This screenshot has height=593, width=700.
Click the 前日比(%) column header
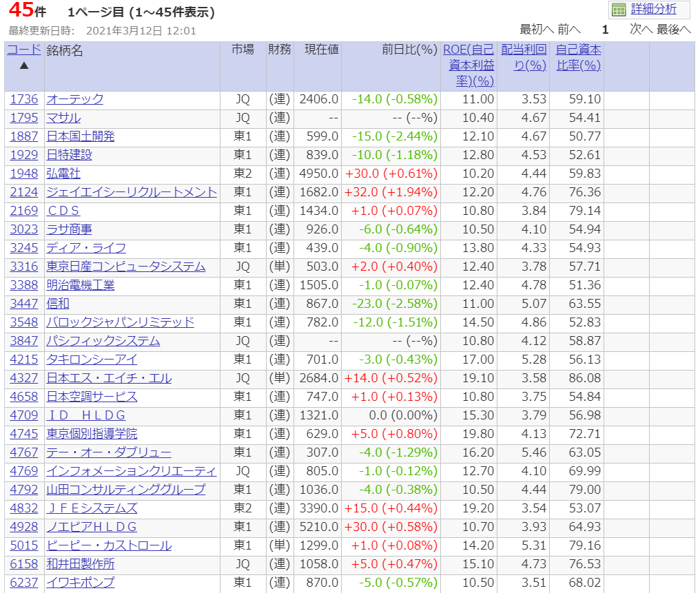pyautogui.click(x=410, y=50)
